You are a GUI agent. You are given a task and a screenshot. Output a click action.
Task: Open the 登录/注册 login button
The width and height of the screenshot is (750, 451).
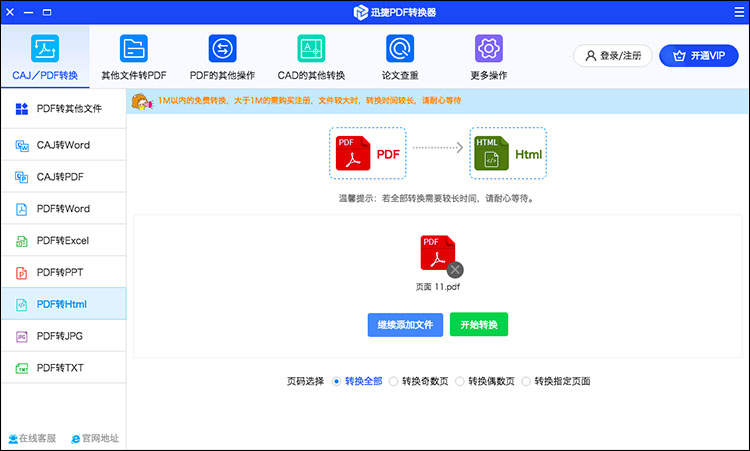[x=613, y=56]
